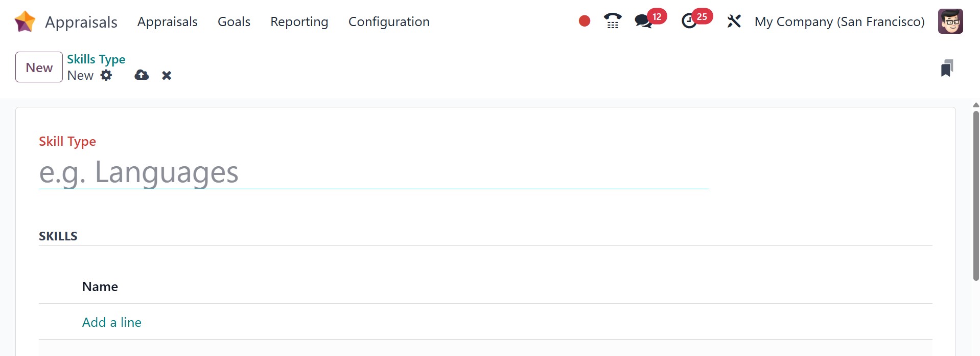
Task: Click the gear actions icon beside New
Action: click(106, 75)
